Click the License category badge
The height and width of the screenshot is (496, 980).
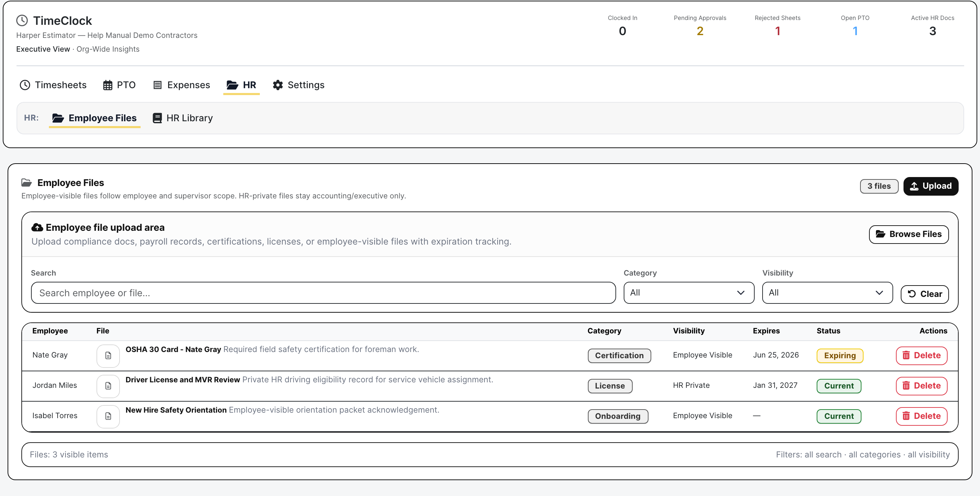pos(610,386)
